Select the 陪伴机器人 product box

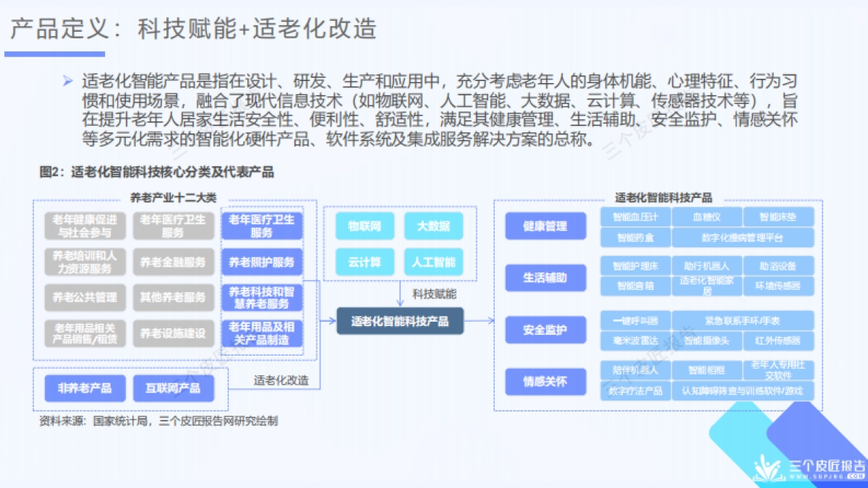pyautogui.click(x=634, y=369)
